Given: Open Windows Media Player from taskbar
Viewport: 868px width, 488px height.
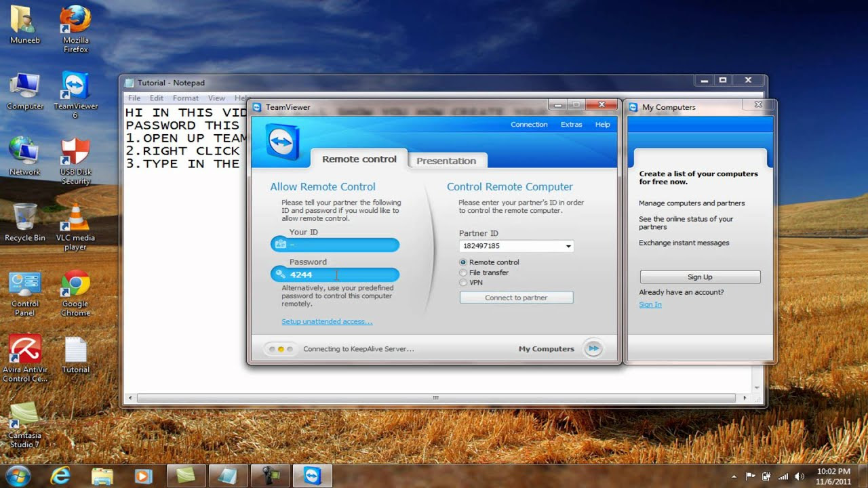Looking at the screenshot, I should point(143,475).
